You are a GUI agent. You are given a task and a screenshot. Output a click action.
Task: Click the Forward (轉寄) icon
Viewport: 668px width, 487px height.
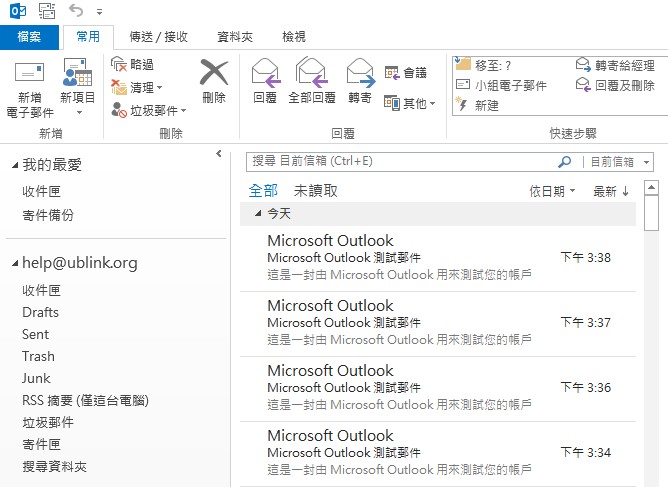[359, 72]
